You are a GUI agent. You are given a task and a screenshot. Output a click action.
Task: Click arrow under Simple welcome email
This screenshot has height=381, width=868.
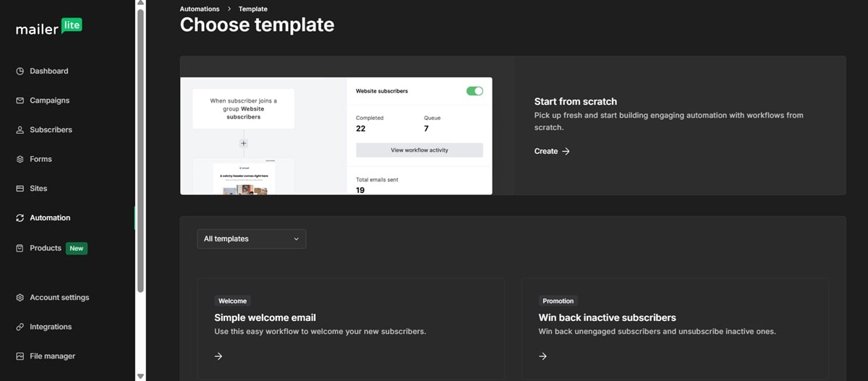tap(218, 356)
